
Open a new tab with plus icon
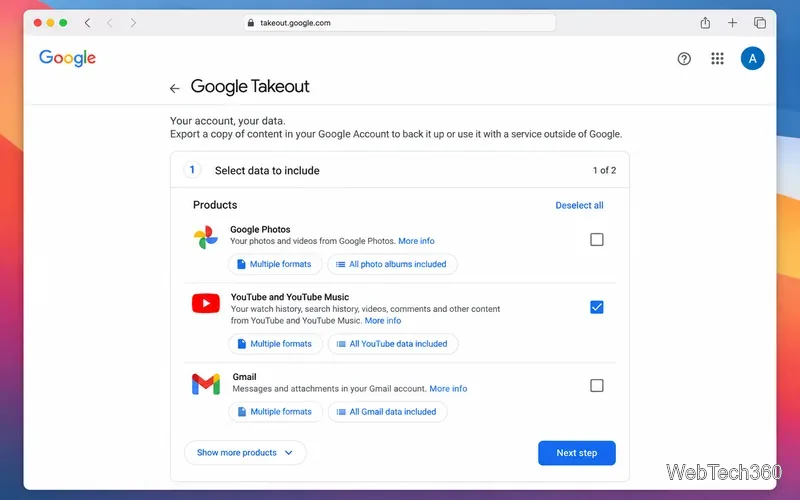pos(732,22)
